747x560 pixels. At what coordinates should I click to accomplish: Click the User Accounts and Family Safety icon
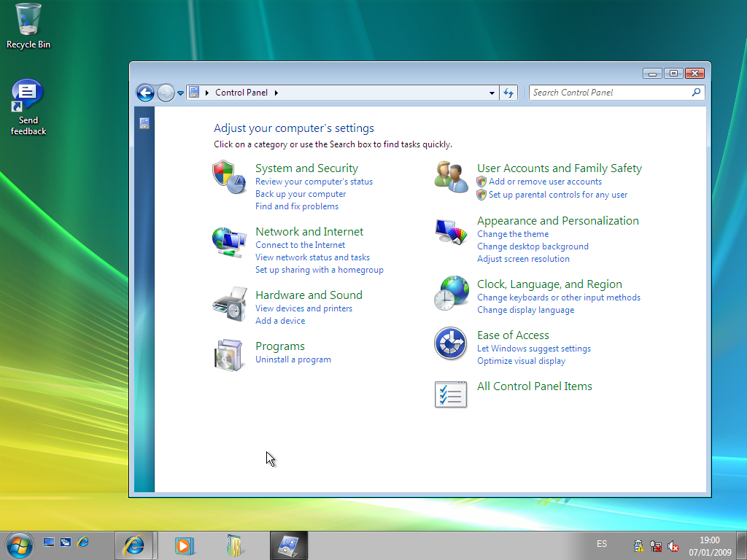coord(451,177)
